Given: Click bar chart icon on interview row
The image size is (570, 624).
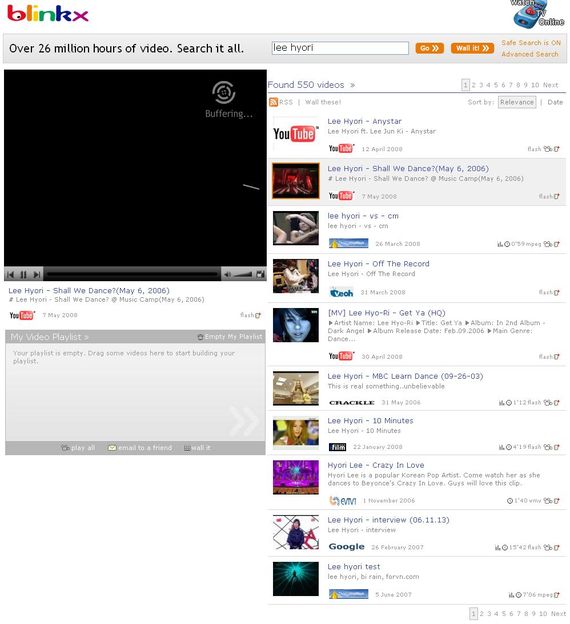Looking at the screenshot, I should tap(498, 548).
